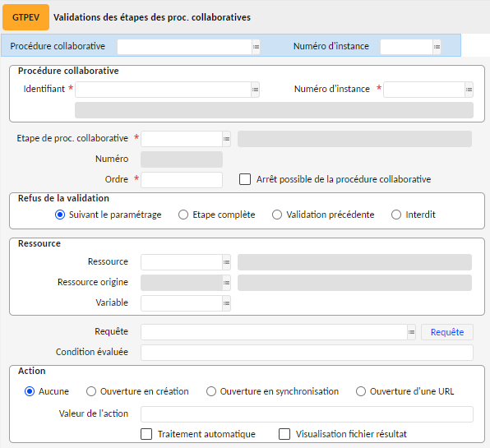Click the Ressource field lookup icon
490x448 pixels.
tap(227, 262)
